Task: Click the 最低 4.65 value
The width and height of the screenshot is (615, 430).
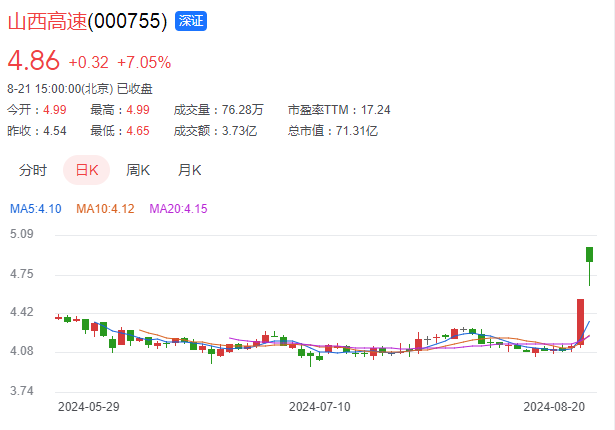Action: (138, 131)
